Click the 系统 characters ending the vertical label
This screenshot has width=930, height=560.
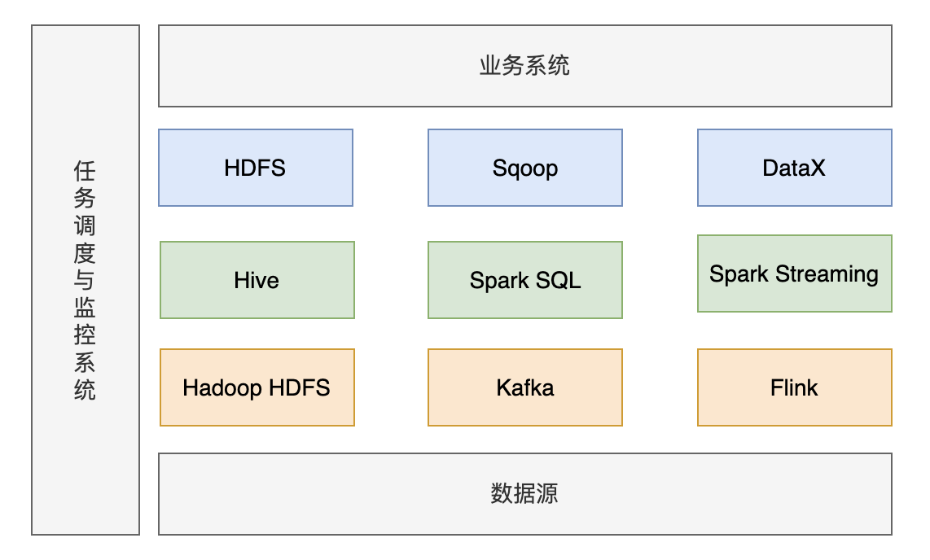[x=86, y=376]
